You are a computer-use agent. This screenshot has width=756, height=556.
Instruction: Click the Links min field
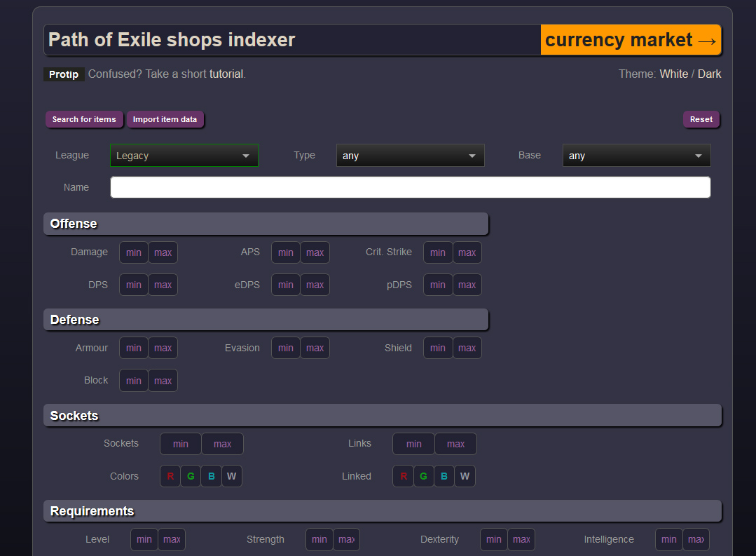[413, 444]
